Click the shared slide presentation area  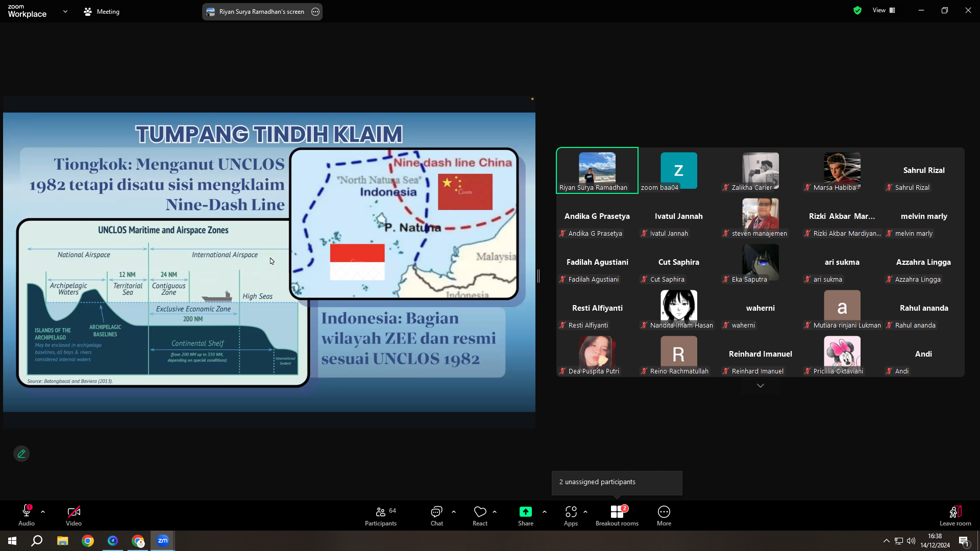click(269, 262)
